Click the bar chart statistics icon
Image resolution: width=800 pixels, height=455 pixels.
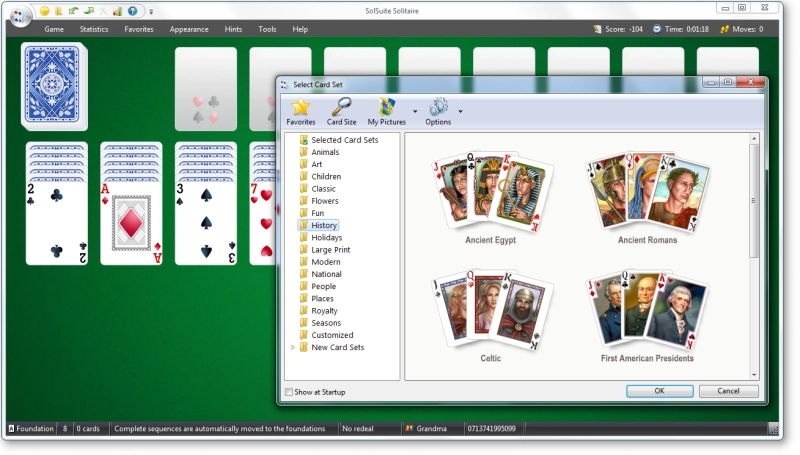click(x=117, y=11)
